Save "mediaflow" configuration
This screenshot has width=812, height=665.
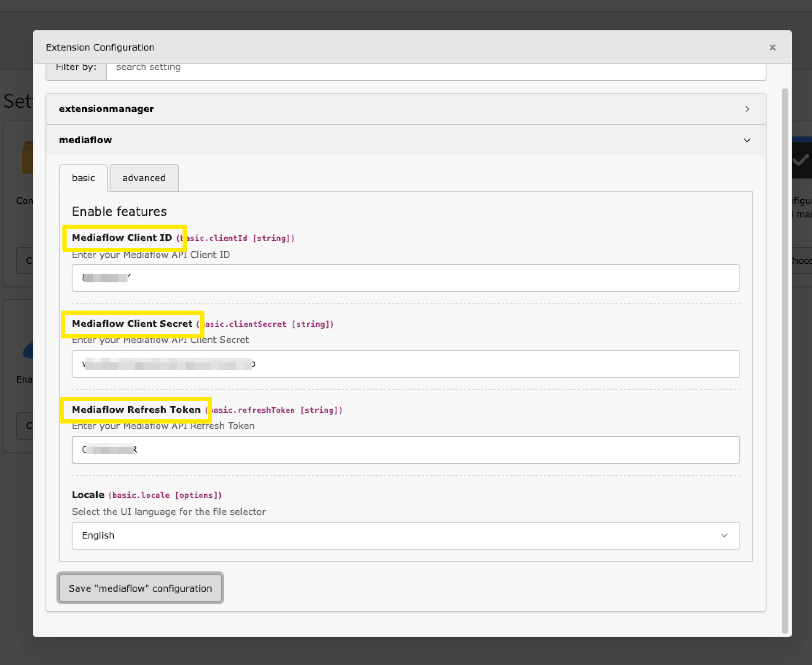click(140, 588)
